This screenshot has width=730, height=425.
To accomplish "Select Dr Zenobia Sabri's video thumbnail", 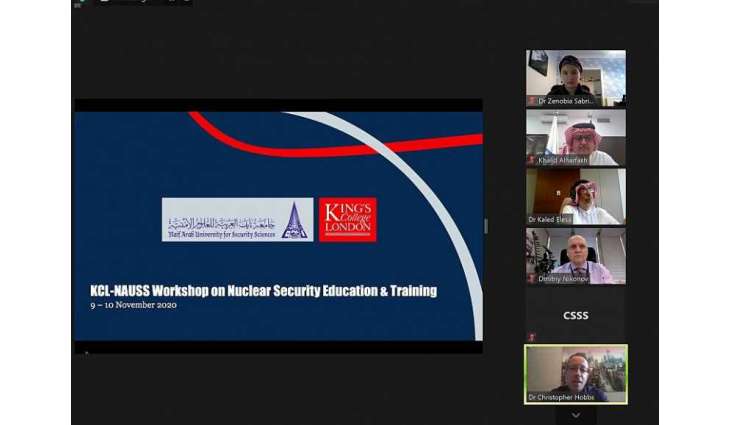I will [576, 78].
